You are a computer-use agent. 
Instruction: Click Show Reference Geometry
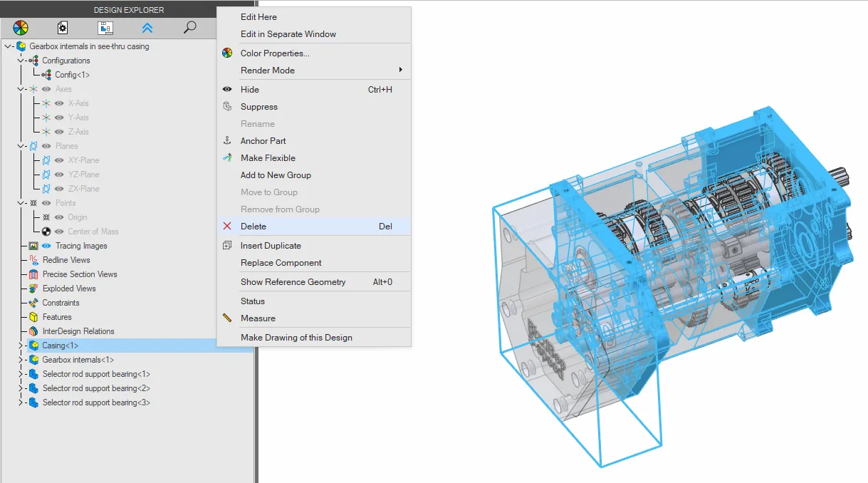tap(314, 282)
